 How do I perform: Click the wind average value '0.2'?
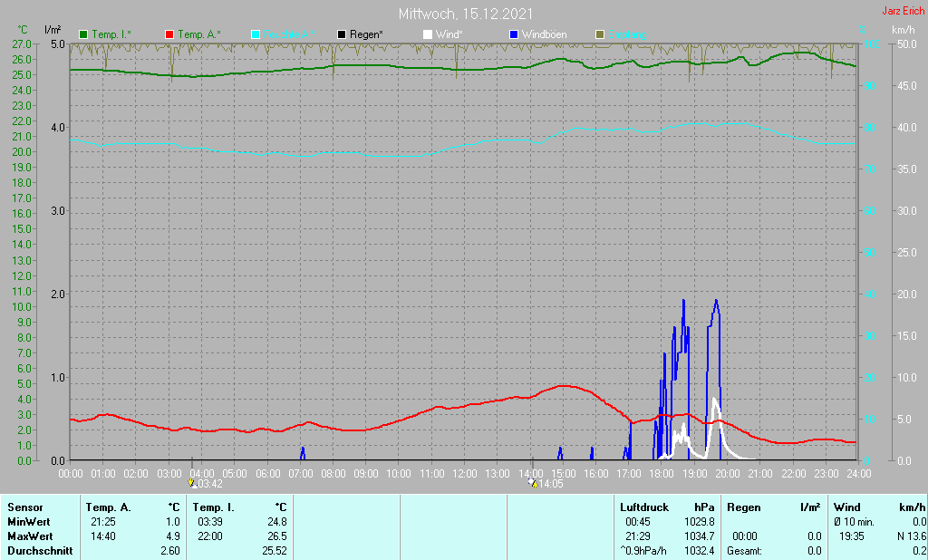pyautogui.click(x=920, y=550)
